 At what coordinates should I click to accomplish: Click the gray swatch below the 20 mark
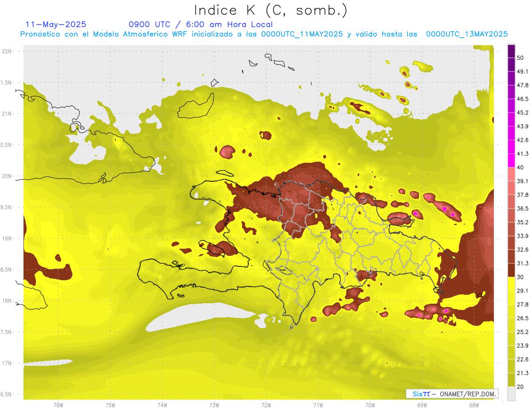point(511,393)
